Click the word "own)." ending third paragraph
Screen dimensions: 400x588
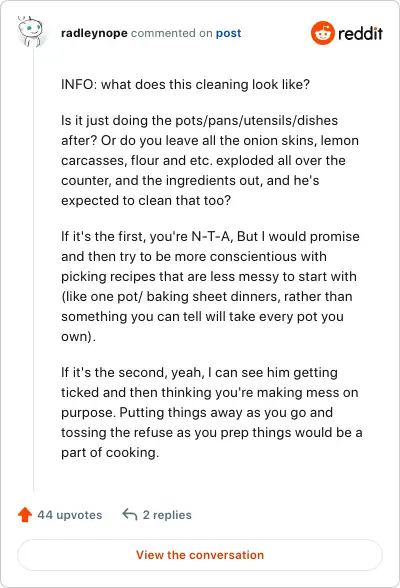tap(78, 336)
